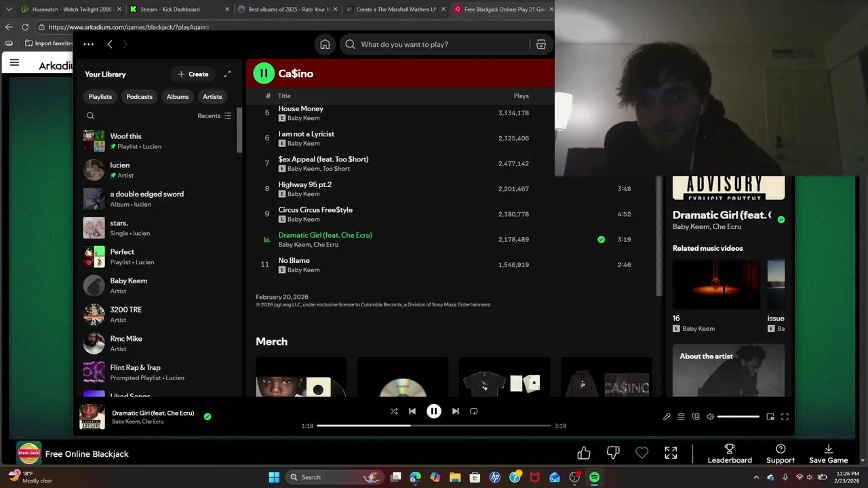Filter library by Albums

click(178, 97)
